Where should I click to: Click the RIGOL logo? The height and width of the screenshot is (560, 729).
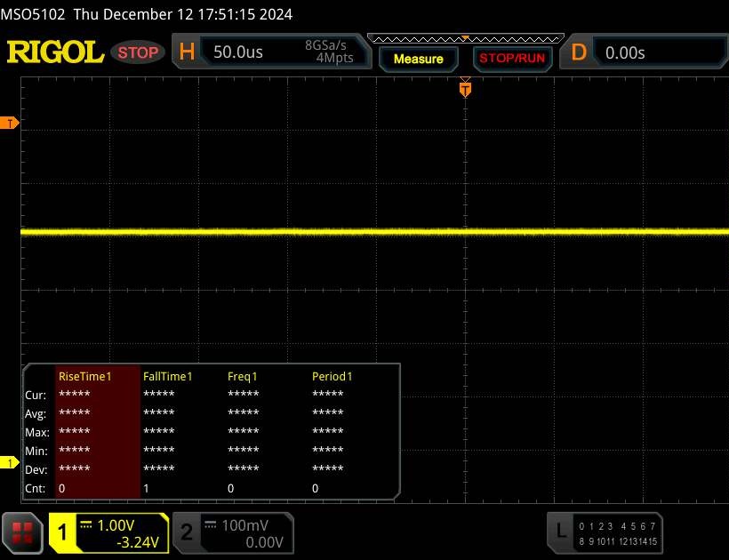point(55,52)
